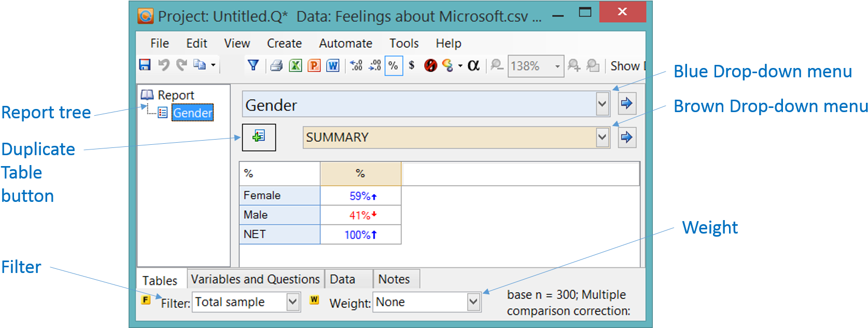868x328 pixels.
Task: Click the yellow F filter indicator icon
Action: (146, 300)
